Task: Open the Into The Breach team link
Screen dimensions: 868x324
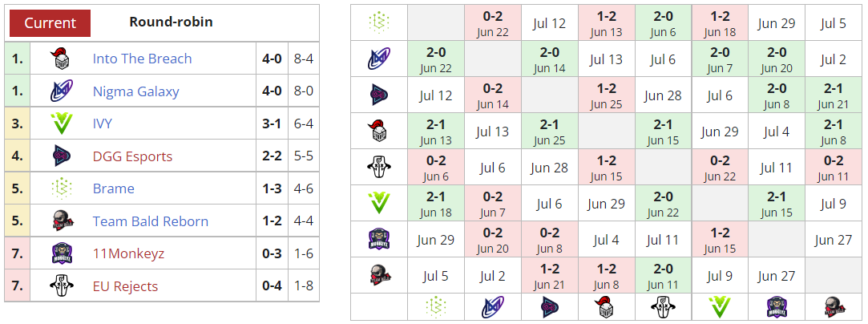Action: (x=142, y=59)
